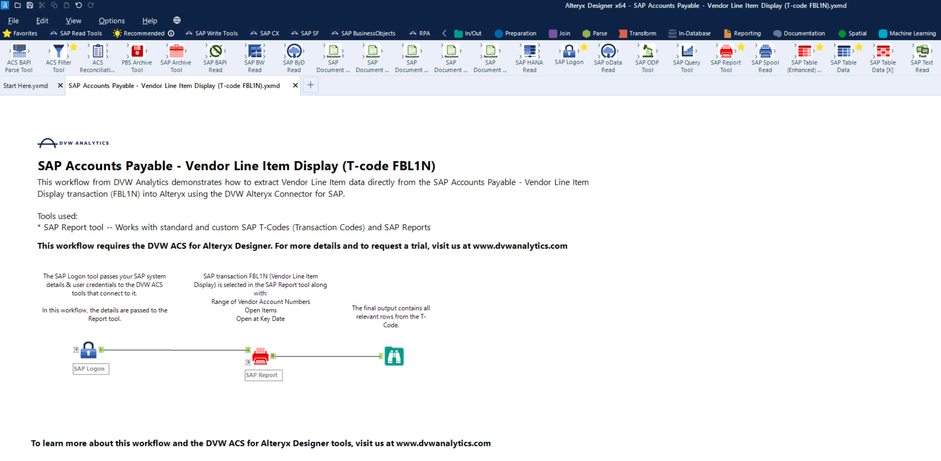
Task: Open the Parse tool category
Action: point(594,34)
